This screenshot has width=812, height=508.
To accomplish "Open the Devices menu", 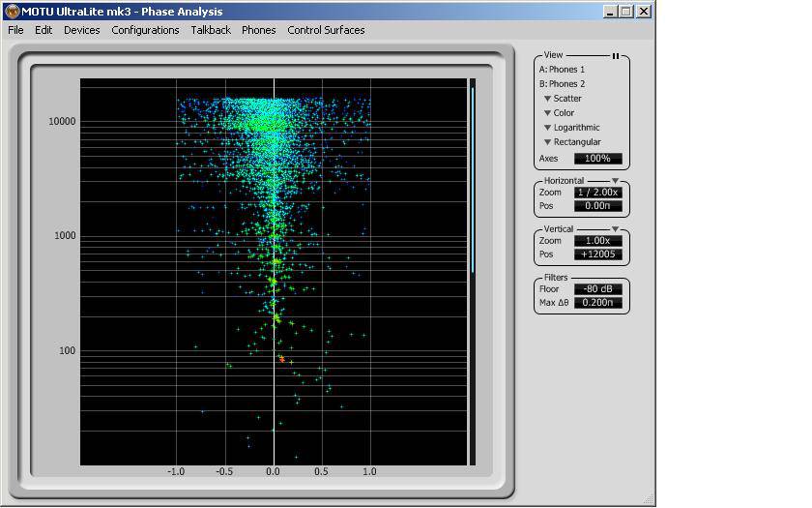I will 82,30.
